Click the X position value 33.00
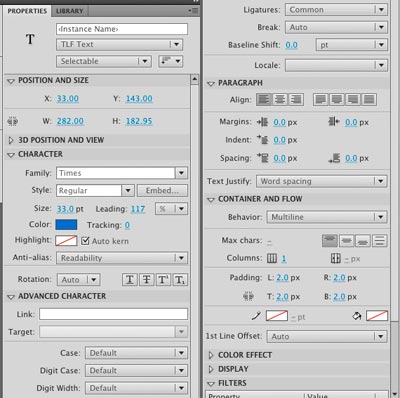This screenshot has height=398, width=400. click(x=68, y=99)
